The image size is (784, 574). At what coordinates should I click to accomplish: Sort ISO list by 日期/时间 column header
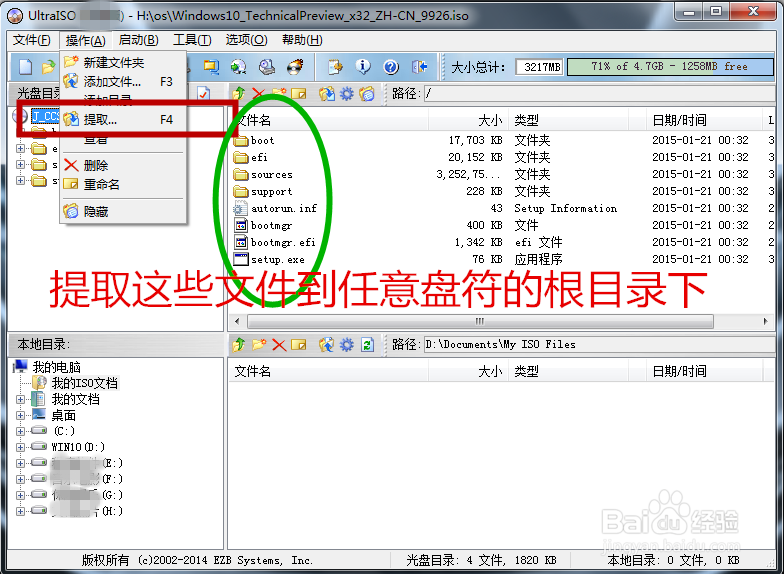click(704, 120)
